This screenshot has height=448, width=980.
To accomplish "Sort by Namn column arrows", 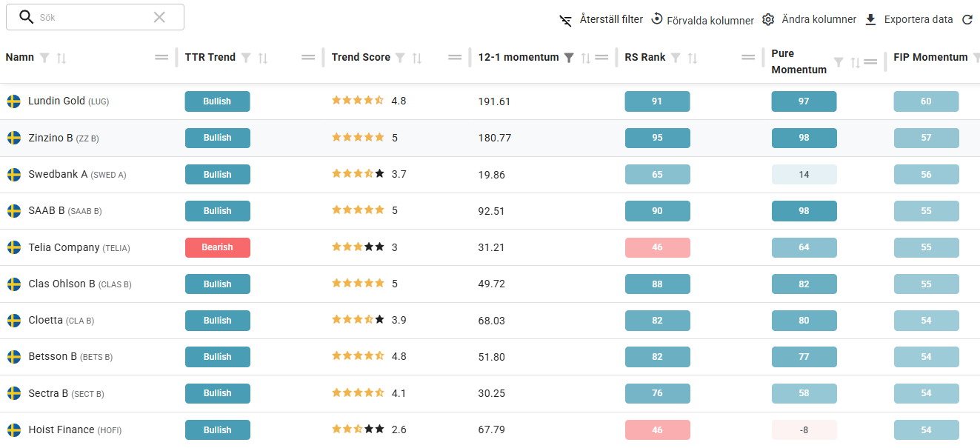I will (x=61, y=58).
